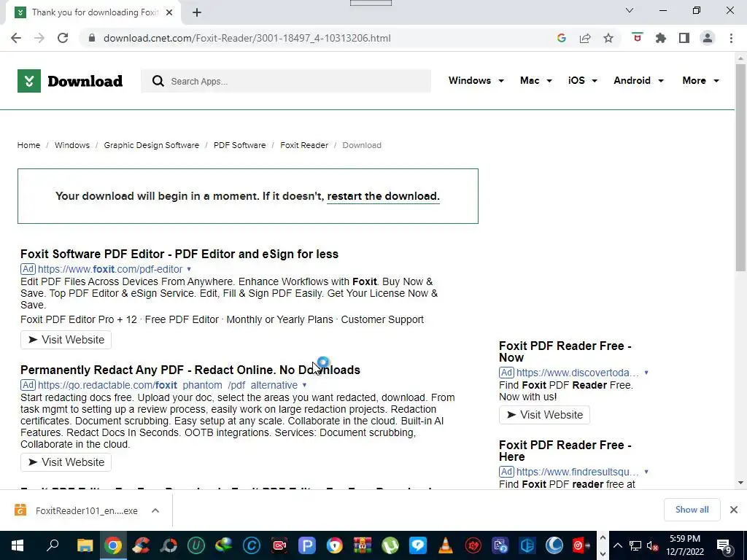
Task: Click Visit Website under Foxit PDF Reader Free - Now
Action: [x=544, y=415]
